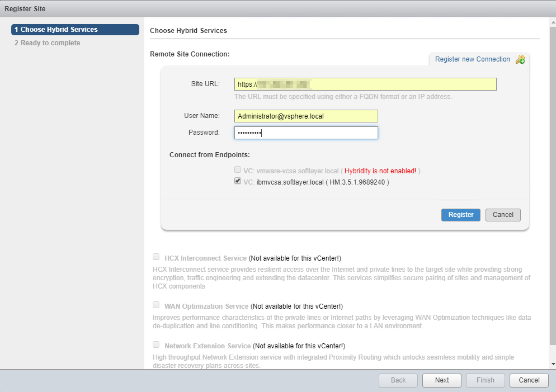Screen dimensions: 556x392
Task: Check the vmware-vcsa.softlayer.local endpoint checkbox
Action: 237,169
